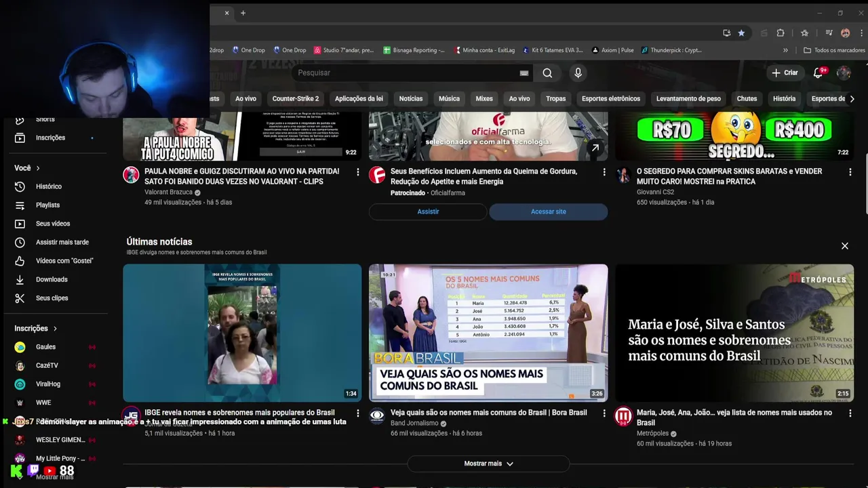Open the ViralHog channel subscription

[54, 384]
